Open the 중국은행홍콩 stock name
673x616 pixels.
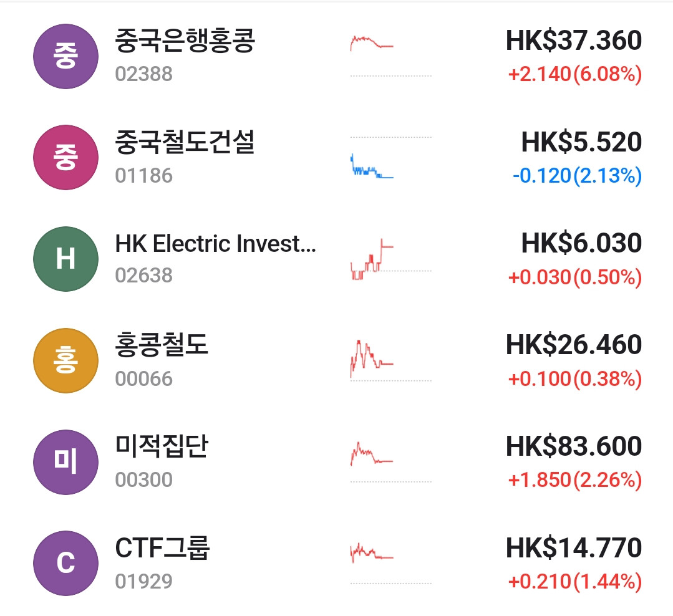click(x=185, y=42)
